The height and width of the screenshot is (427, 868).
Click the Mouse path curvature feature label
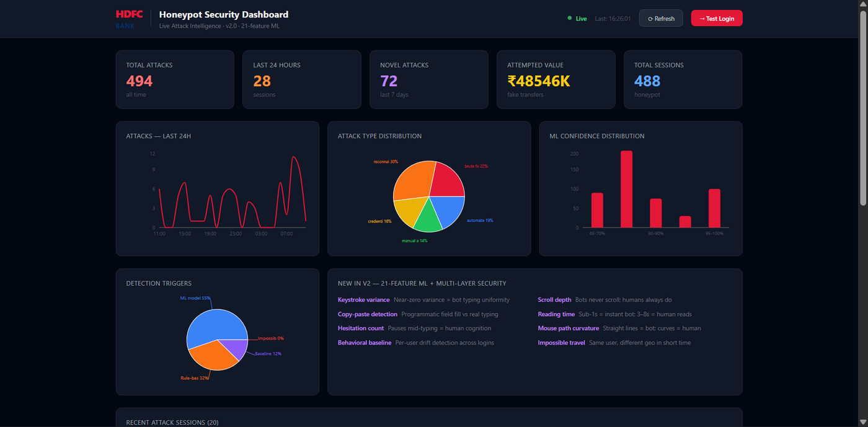tap(569, 328)
